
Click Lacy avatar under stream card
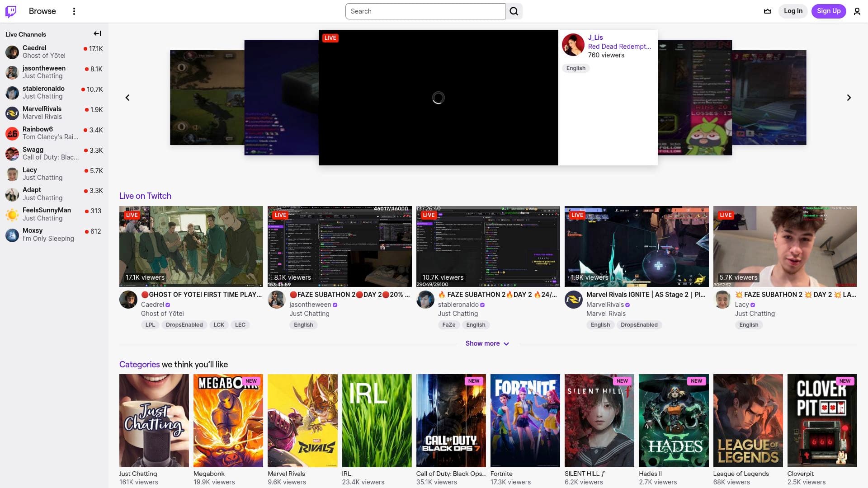point(722,300)
